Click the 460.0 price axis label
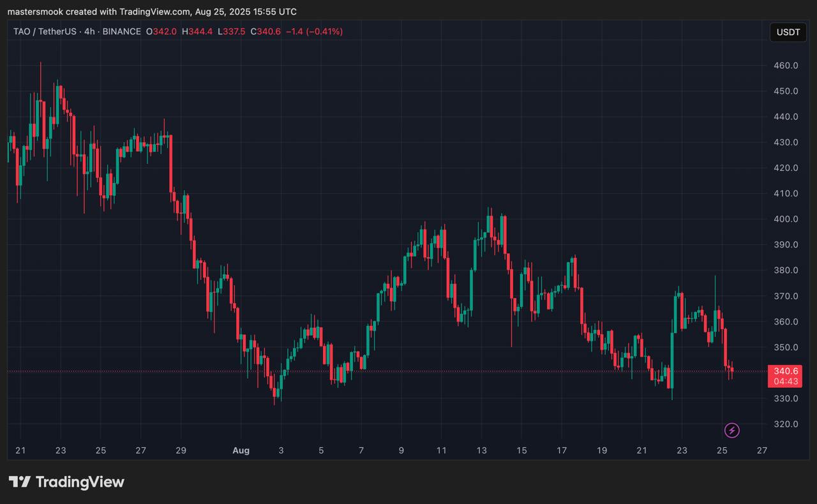Screen dimensions: 817x504 point(786,66)
